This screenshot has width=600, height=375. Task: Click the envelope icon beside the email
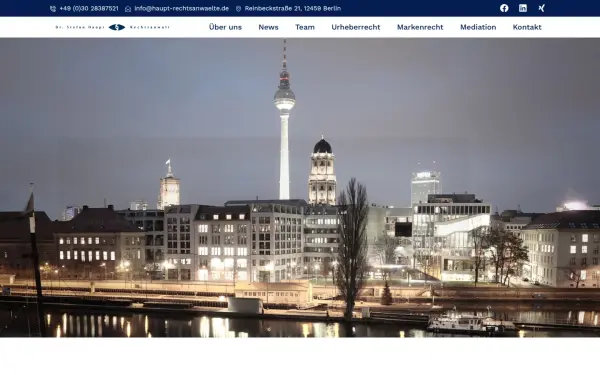pos(128,8)
